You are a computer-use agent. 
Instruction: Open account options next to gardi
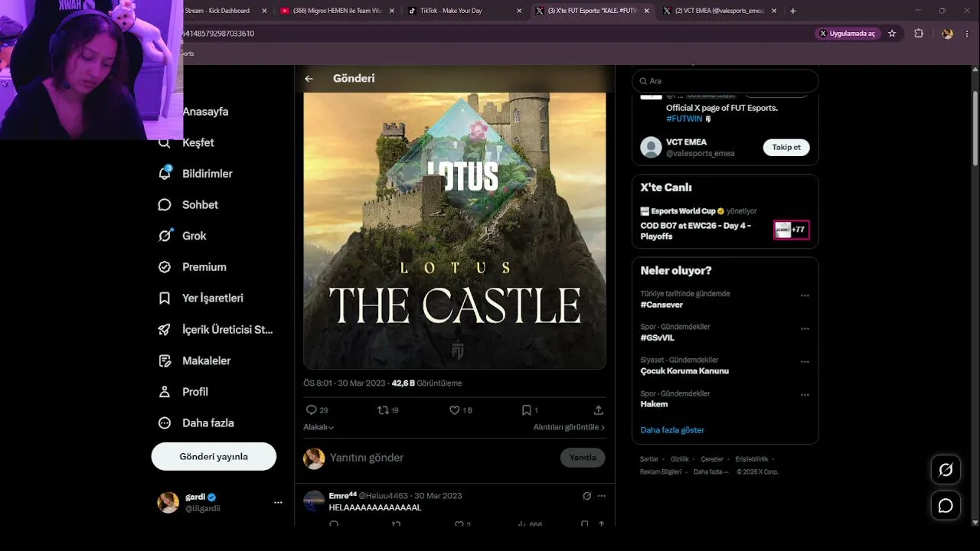click(x=278, y=503)
